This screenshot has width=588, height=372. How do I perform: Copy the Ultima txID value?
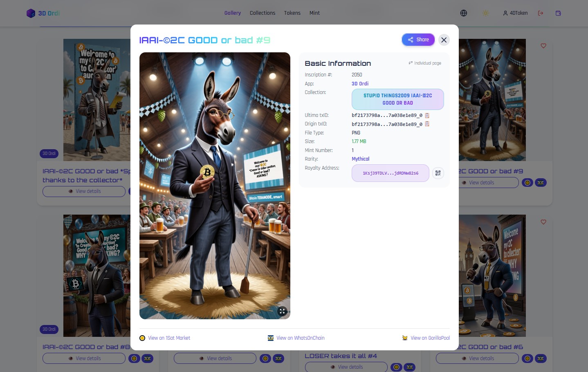point(427,115)
